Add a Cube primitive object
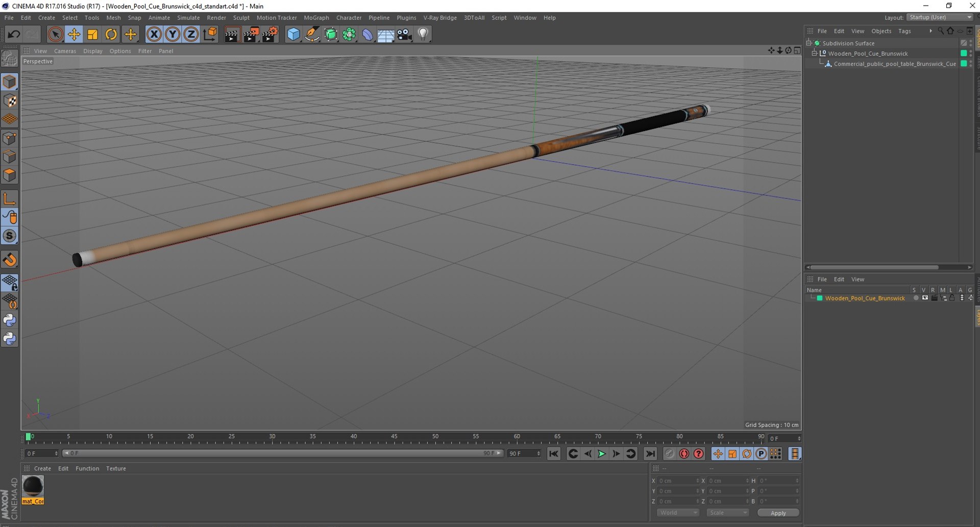 [293, 34]
